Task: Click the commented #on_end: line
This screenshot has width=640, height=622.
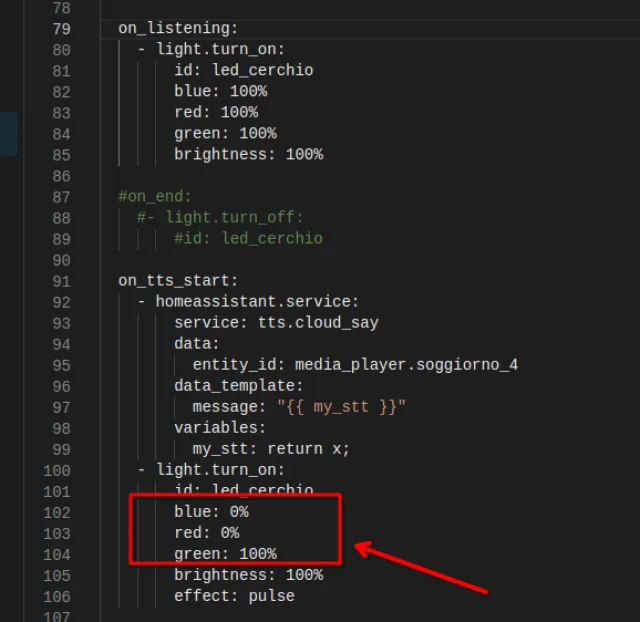Action: click(155, 196)
